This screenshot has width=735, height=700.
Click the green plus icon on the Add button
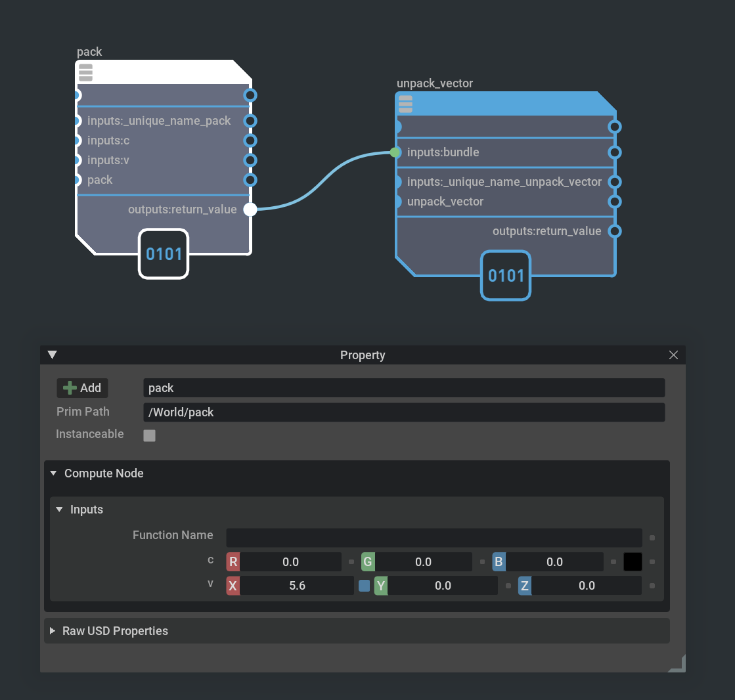point(69,387)
